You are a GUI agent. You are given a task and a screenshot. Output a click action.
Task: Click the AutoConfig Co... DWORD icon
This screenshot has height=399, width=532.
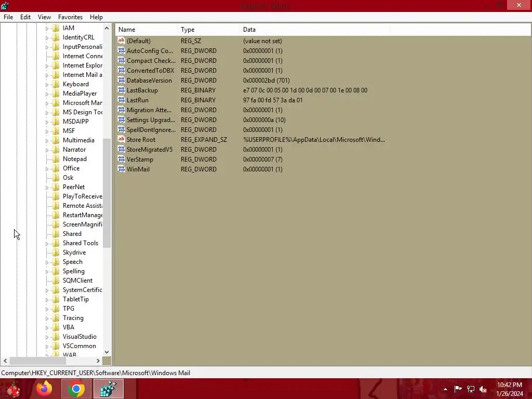pos(121,50)
